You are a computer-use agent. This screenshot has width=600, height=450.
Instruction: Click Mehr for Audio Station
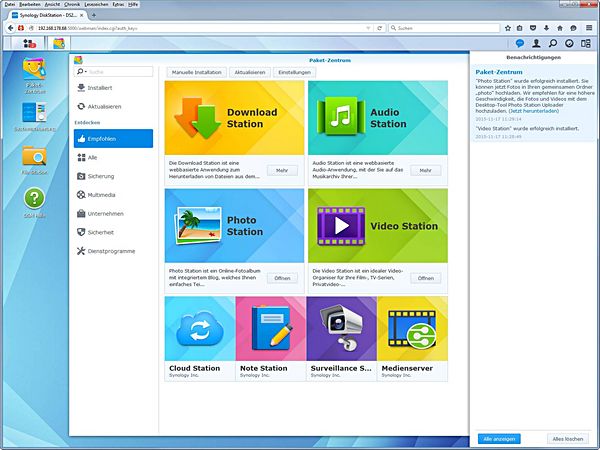pos(426,170)
